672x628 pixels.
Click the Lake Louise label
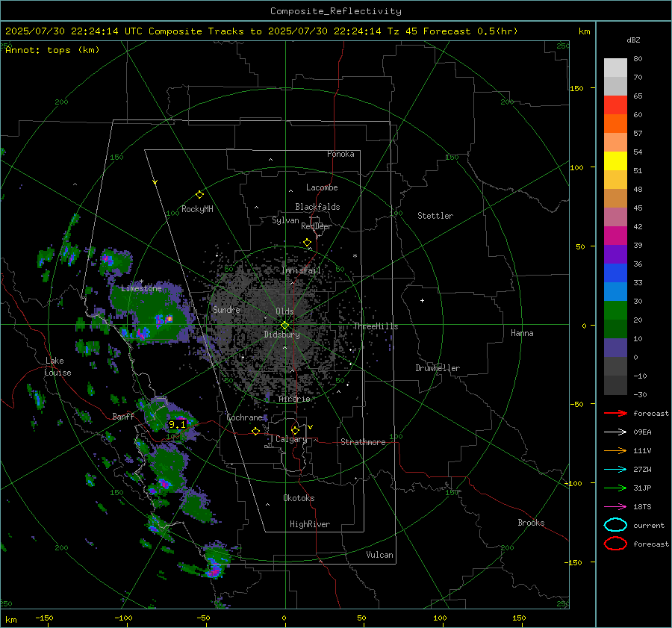pyautogui.click(x=57, y=367)
